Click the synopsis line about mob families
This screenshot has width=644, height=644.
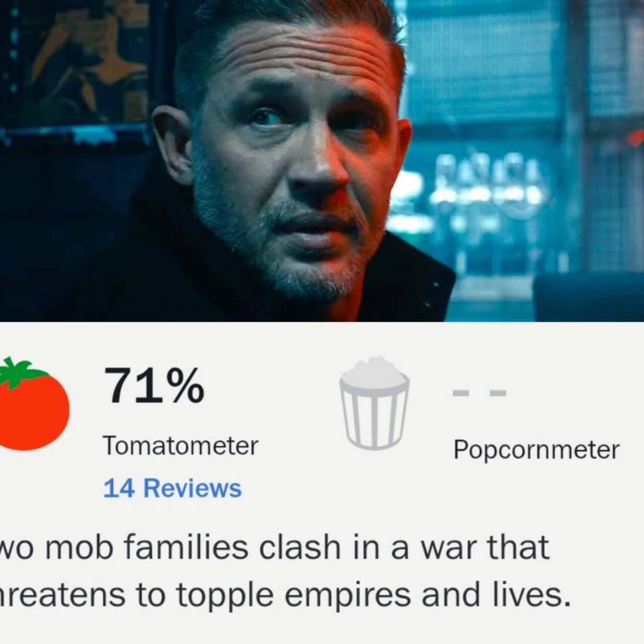coord(275,548)
